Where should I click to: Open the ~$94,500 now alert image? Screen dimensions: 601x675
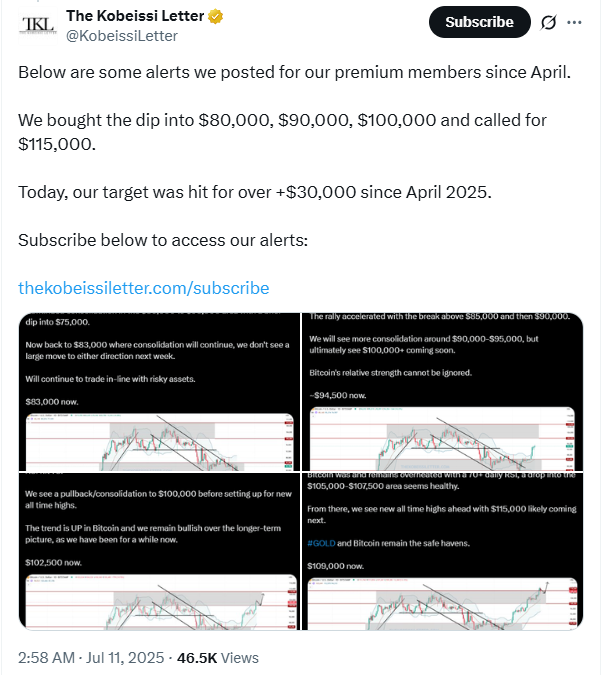coord(442,392)
